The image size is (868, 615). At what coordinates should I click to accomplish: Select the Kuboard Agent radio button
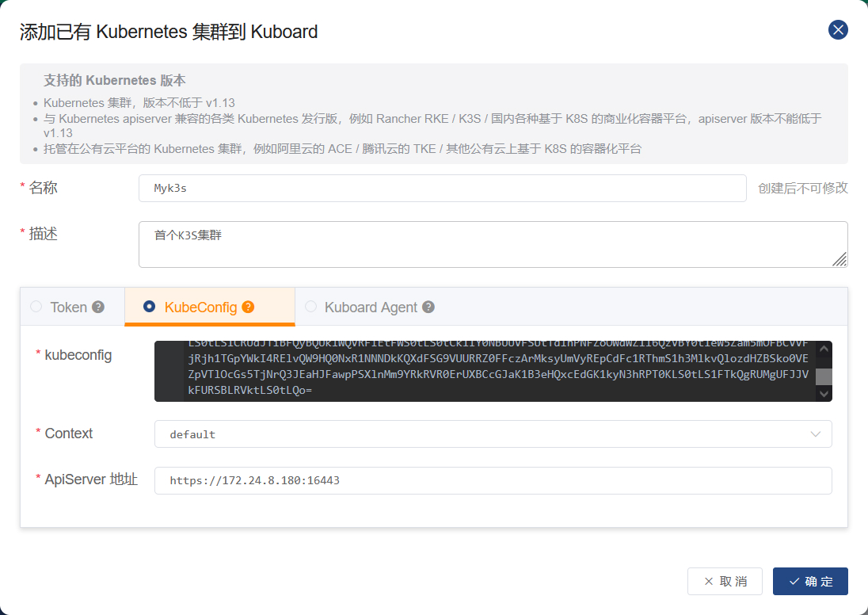coord(310,307)
